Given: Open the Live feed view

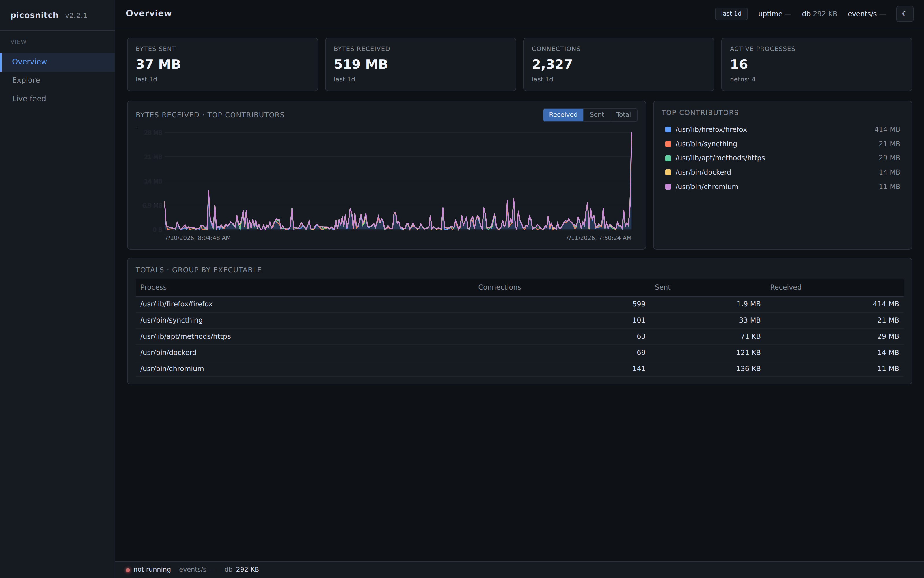Looking at the screenshot, I should click(x=58, y=99).
